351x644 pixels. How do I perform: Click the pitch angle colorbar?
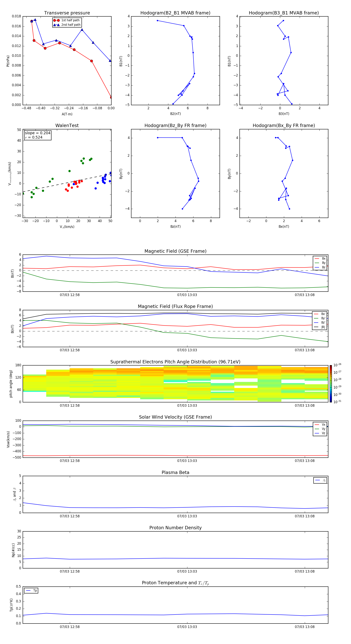[x=331, y=384]
